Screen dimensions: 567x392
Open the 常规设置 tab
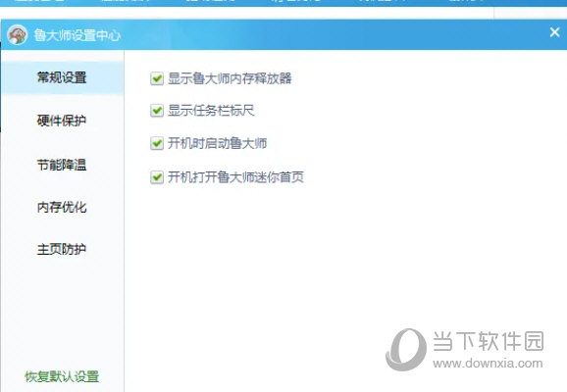pyautogui.click(x=62, y=77)
